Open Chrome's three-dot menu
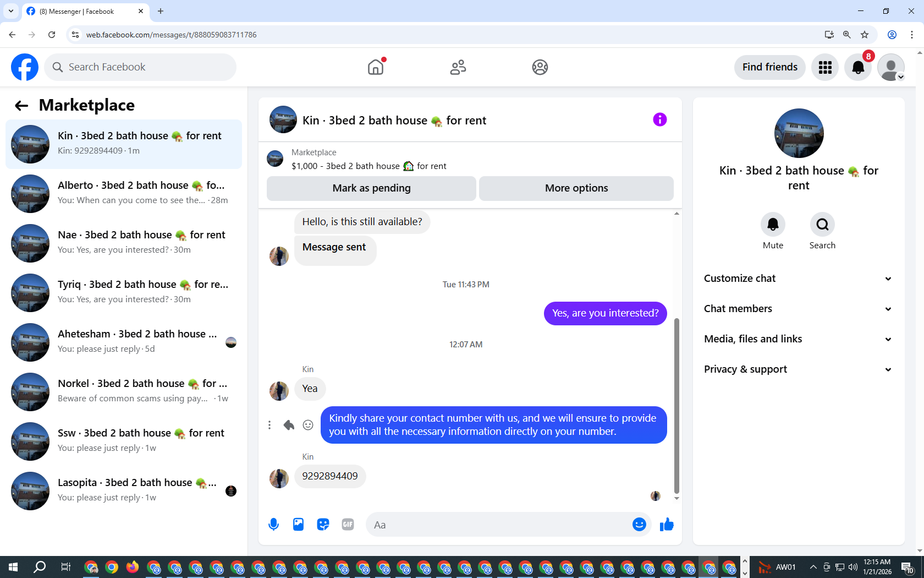This screenshot has width=924, height=578. pos(912,35)
